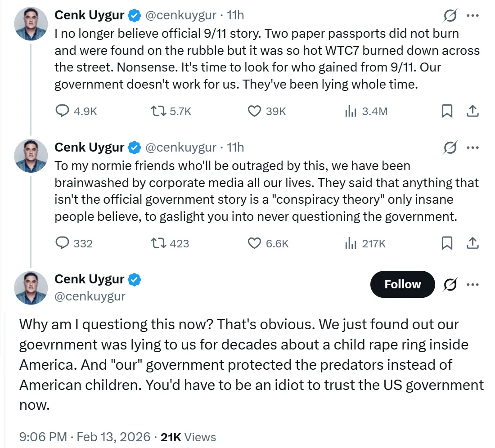
Task: Open Cenk Uygur's avatar on main tweet
Action: tap(31, 288)
